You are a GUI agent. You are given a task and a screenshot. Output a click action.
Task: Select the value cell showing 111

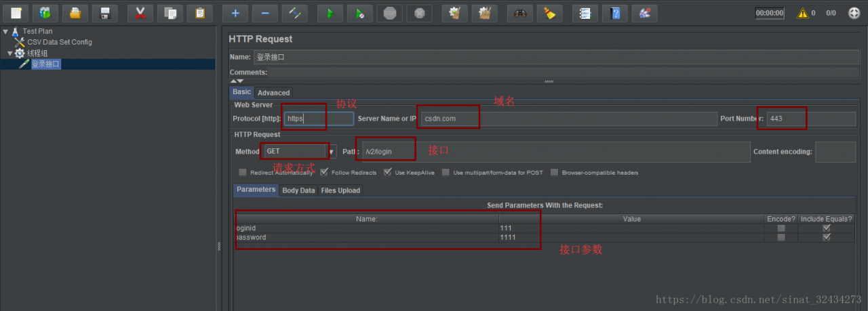click(632, 228)
